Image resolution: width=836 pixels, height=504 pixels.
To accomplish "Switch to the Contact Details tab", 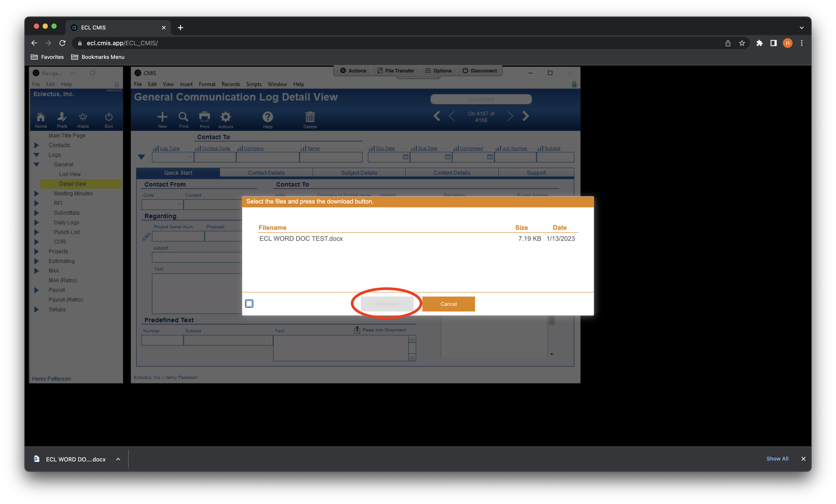I will coord(266,173).
